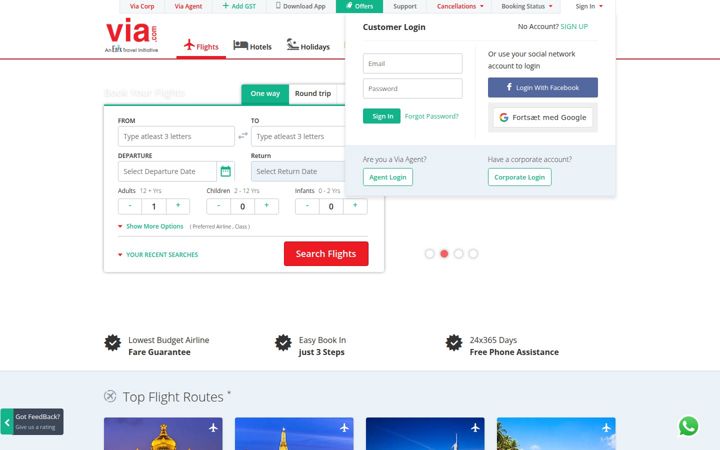Click Add GST in top bar
Image resolution: width=720 pixels, height=450 pixels.
point(239,6)
